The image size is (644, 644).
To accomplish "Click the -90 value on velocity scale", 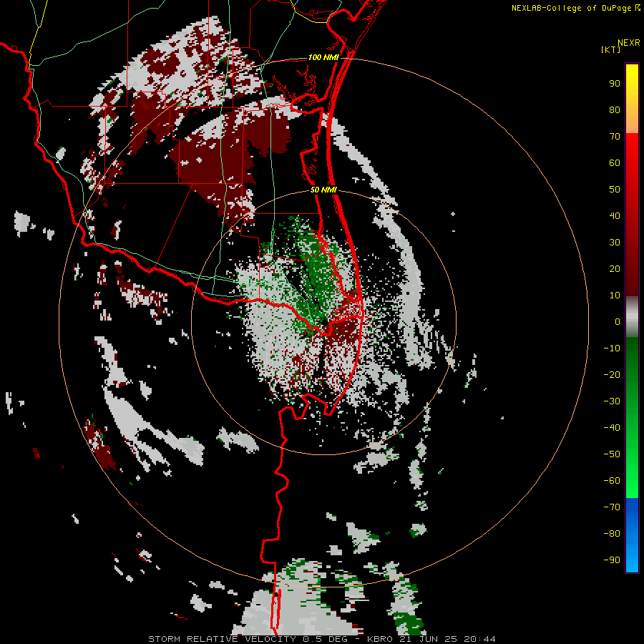I will click(612, 560).
